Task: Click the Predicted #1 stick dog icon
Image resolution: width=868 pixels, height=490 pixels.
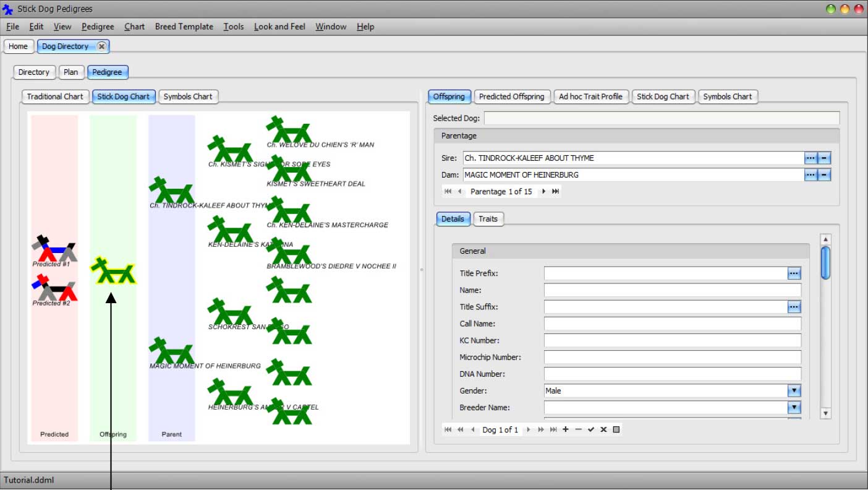Action: click(54, 249)
